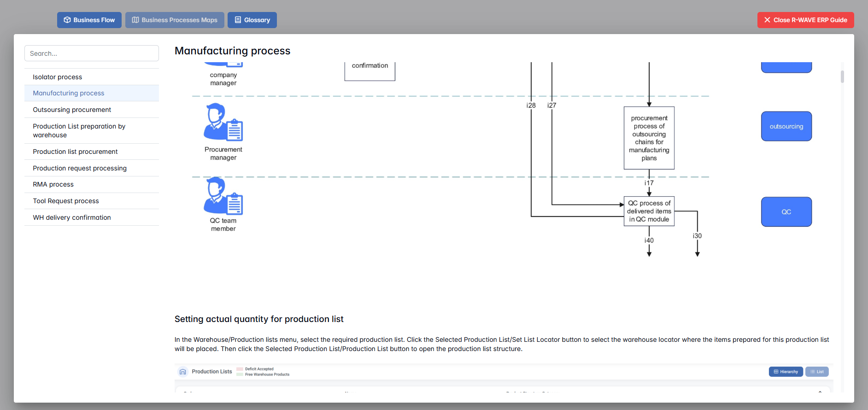Image resolution: width=868 pixels, height=410 pixels.
Task: Click the Procurement manager role icon
Action: click(223, 122)
